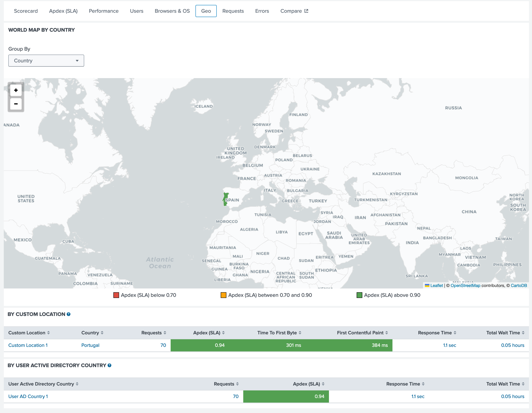
Task: Open the Compare tab in new window
Action: click(x=294, y=11)
